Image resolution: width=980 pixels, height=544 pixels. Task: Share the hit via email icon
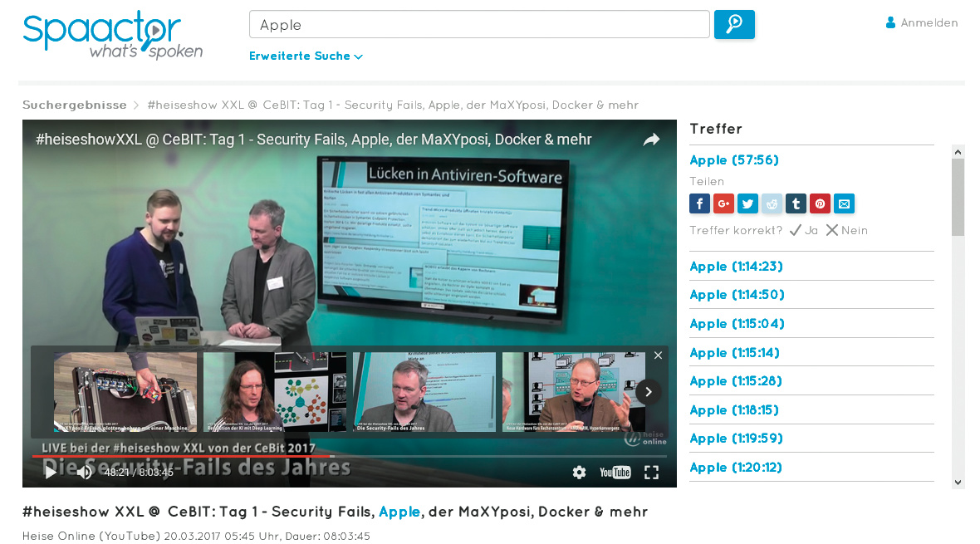coord(845,203)
